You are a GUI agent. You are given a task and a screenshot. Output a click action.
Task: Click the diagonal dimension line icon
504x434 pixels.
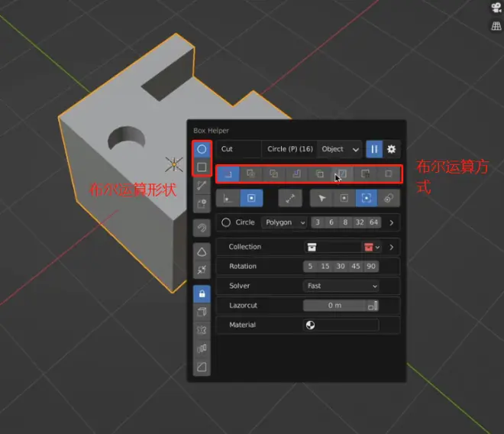(290, 198)
